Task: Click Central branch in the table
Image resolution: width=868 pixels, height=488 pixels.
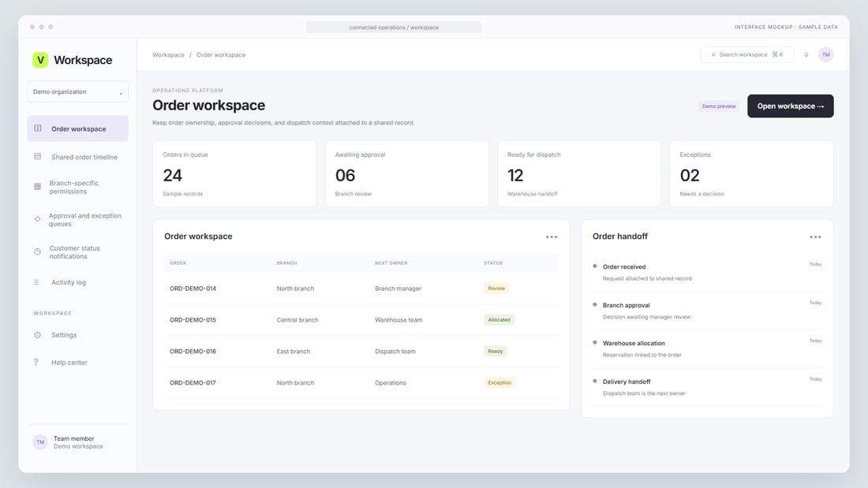Action: pyautogui.click(x=297, y=320)
